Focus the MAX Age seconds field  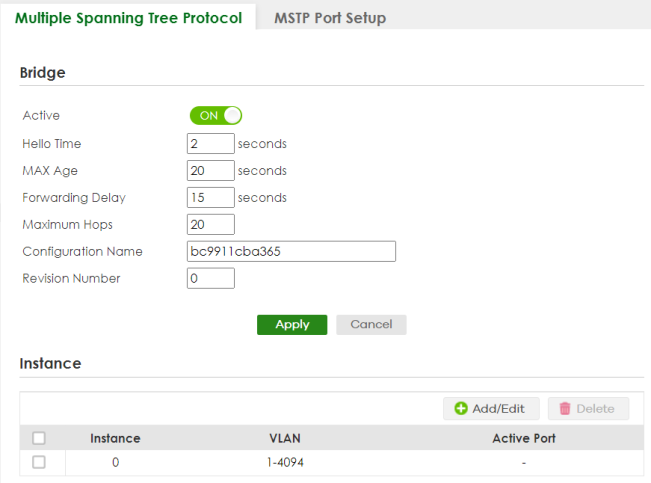pyautogui.click(x=210, y=170)
